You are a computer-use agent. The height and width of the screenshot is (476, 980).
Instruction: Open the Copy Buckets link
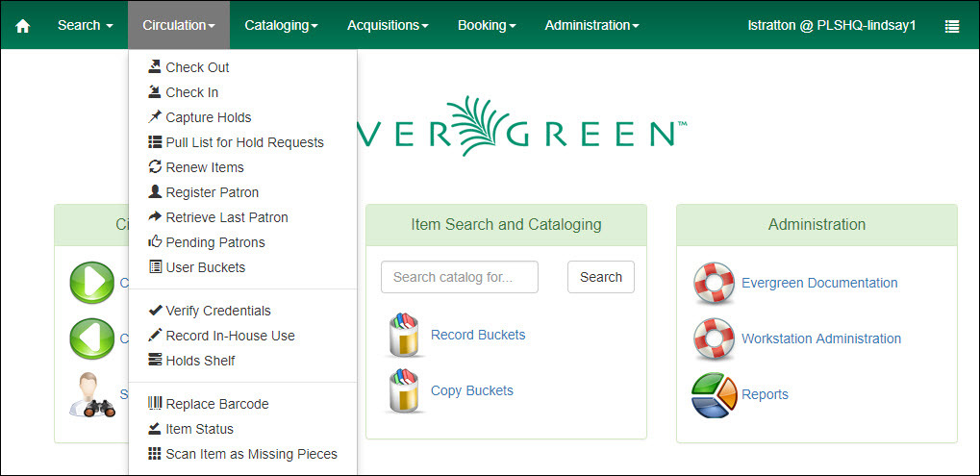472,390
